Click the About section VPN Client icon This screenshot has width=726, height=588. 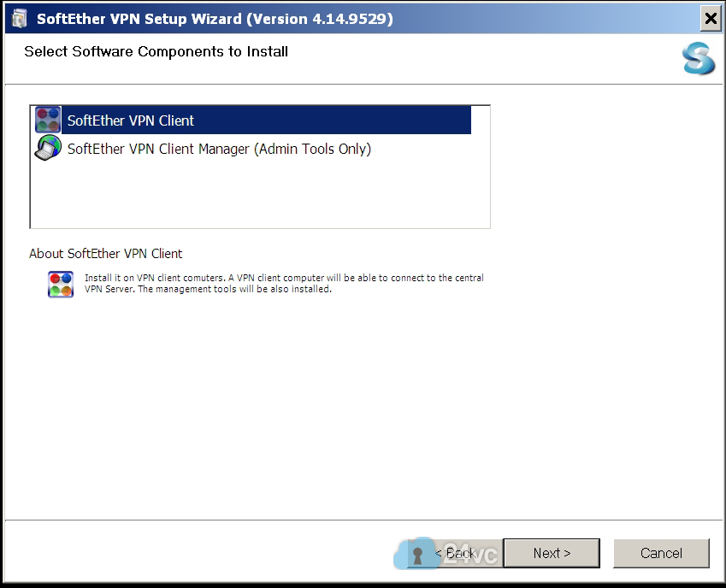pyautogui.click(x=61, y=284)
